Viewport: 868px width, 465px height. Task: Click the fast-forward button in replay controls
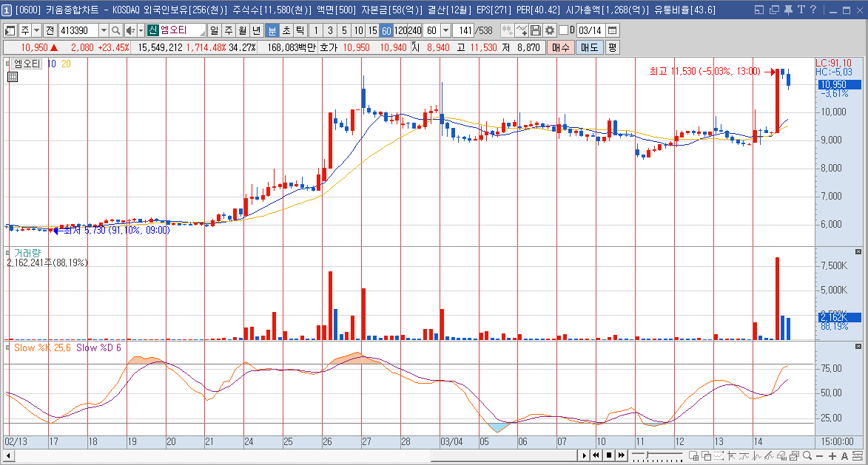tap(622, 455)
